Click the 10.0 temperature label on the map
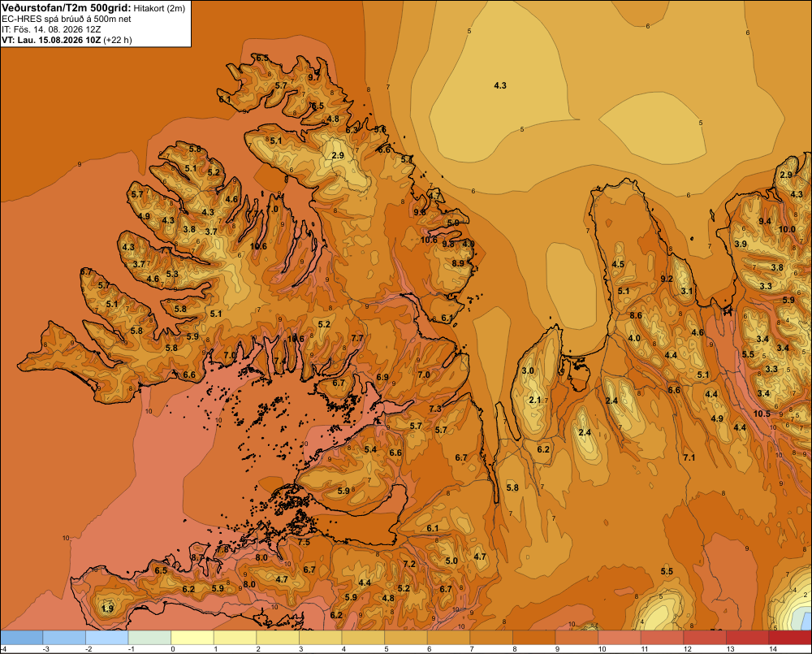Viewport: 812px width, 654px height. 787,229
